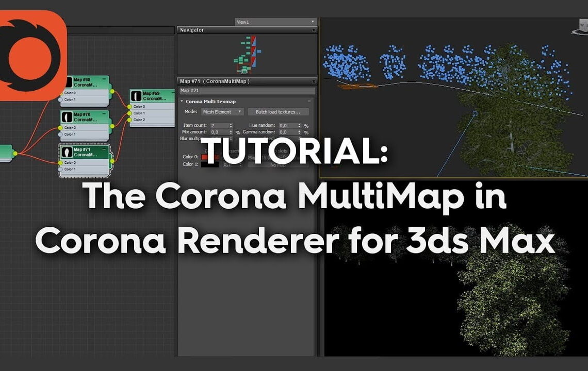
Task: Collapse the Map #71 node via its minus icon
Action: [x=103, y=149]
